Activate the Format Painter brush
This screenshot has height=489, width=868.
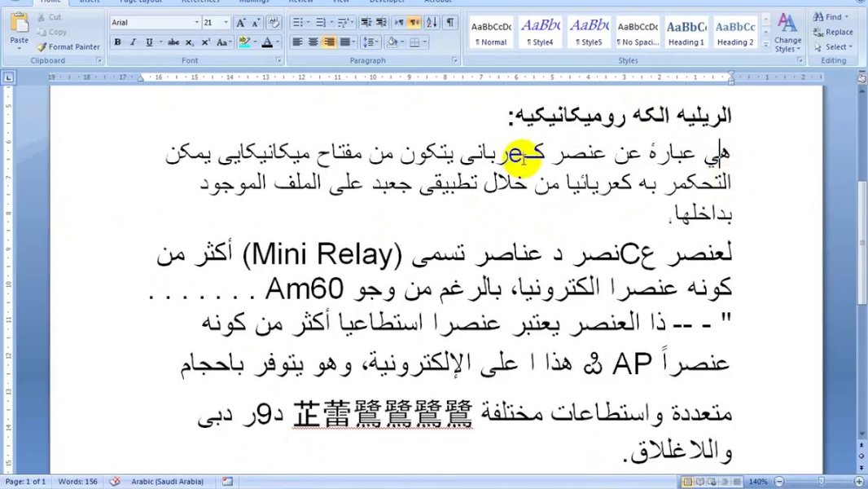(x=68, y=47)
